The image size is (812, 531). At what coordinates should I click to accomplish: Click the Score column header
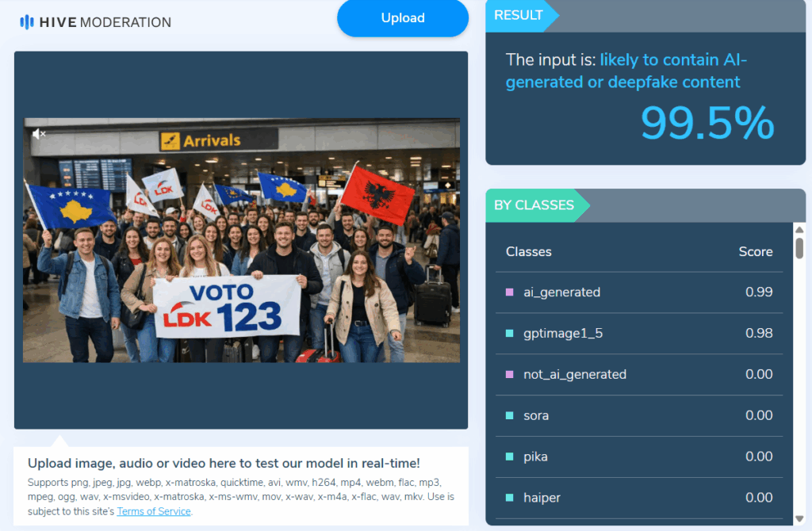click(x=756, y=252)
